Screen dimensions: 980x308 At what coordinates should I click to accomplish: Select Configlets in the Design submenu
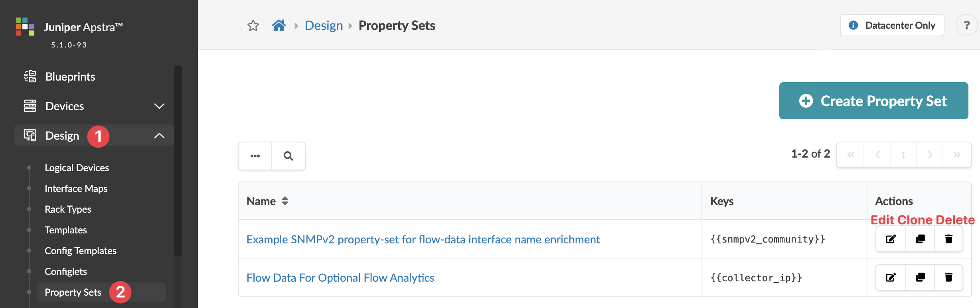point(66,272)
